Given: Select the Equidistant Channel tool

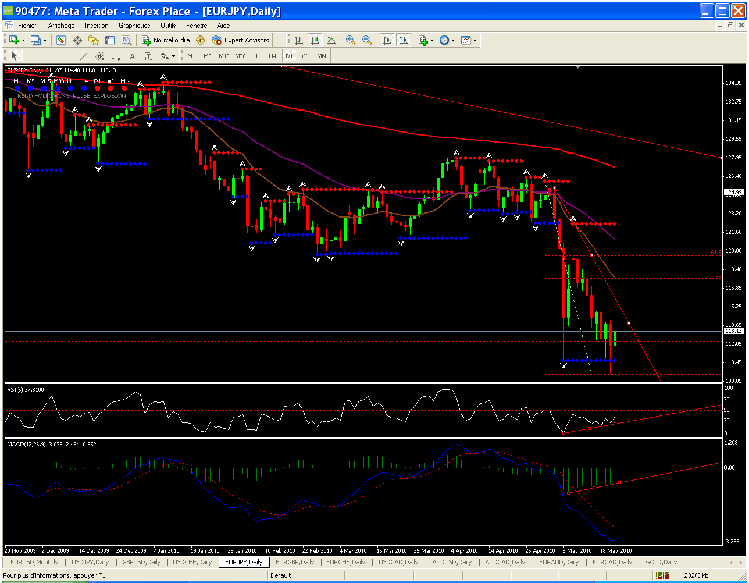Looking at the screenshot, I should pos(100,56).
